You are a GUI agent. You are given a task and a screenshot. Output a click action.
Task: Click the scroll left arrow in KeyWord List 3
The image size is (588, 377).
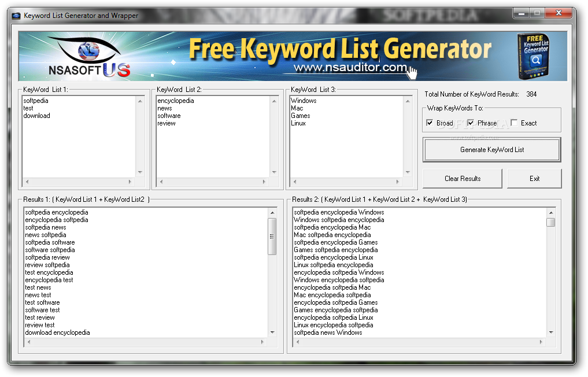[295, 182]
